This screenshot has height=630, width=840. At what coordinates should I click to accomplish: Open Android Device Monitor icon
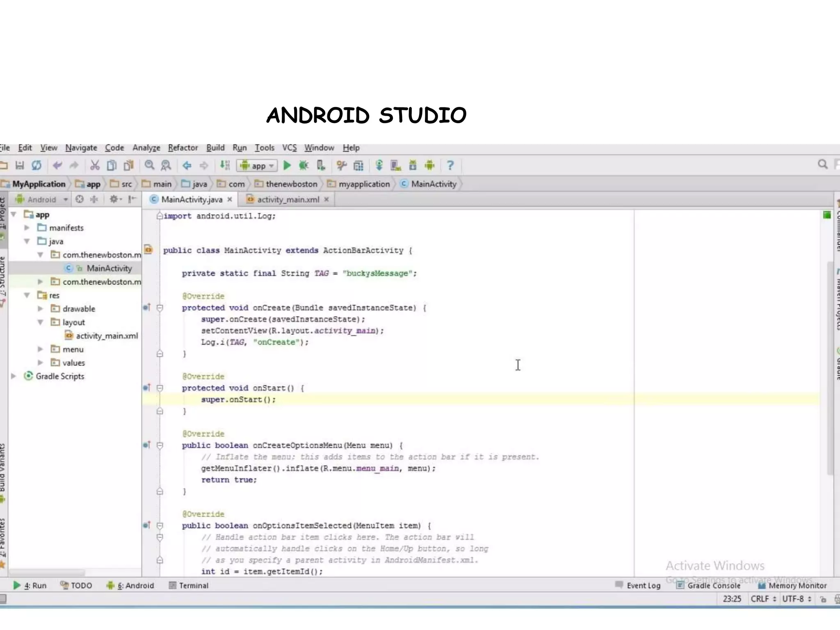click(x=429, y=165)
